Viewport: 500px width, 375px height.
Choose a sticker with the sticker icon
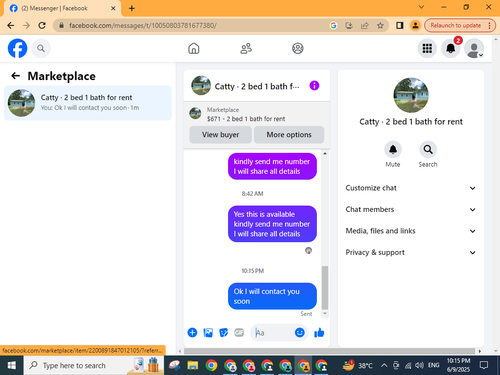224,332
